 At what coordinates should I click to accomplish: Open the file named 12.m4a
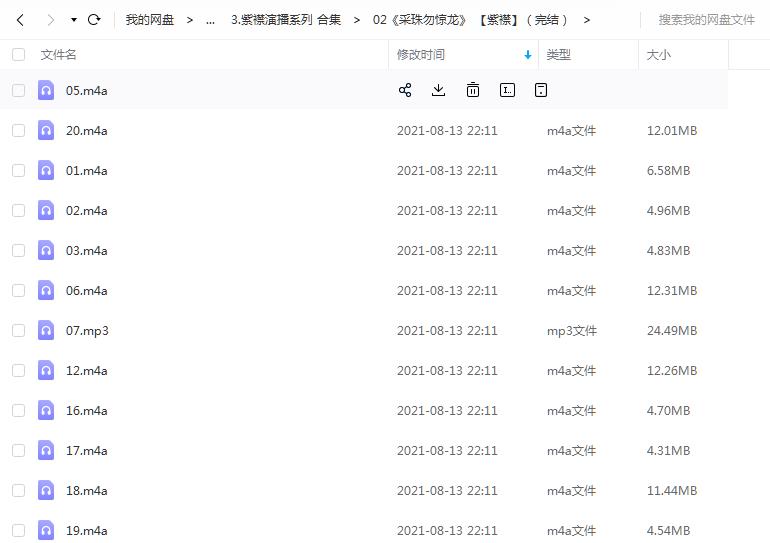click(x=86, y=371)
